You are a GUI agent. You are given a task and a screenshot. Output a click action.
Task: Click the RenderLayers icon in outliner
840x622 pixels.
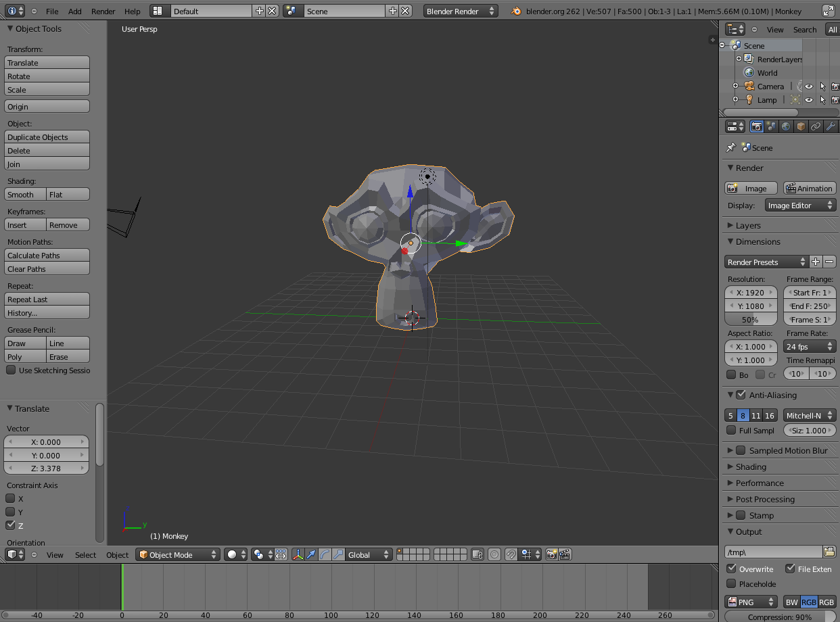click(x=749, y=59)
